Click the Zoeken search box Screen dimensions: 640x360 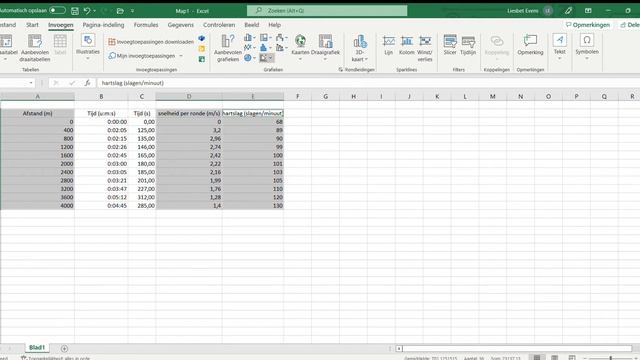point(327,11)
